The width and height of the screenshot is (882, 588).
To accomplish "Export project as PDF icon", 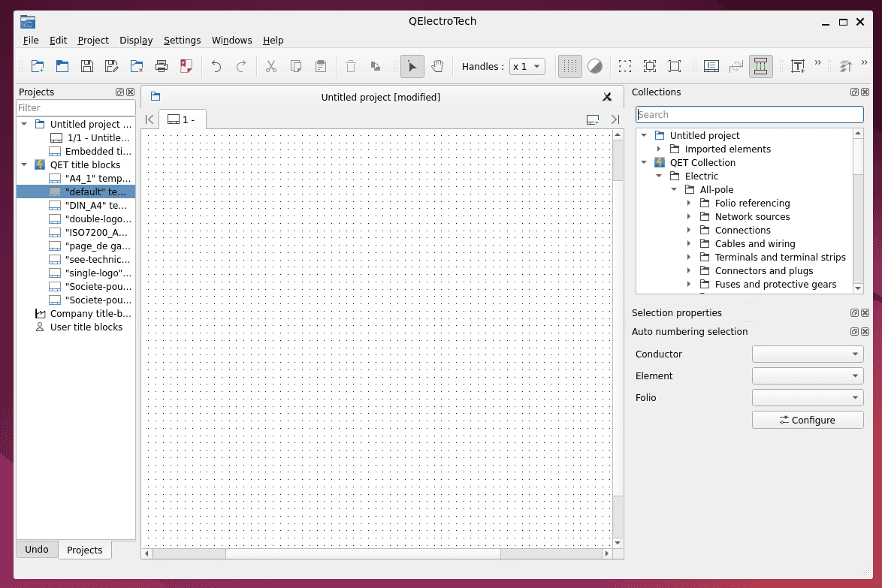I will click(186, 66).
